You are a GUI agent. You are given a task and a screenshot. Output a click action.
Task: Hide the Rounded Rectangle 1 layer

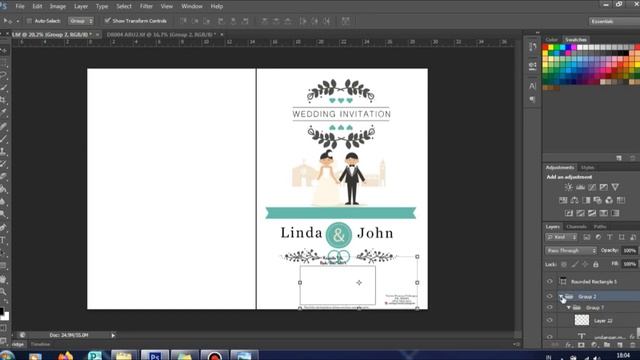[549, 282]
